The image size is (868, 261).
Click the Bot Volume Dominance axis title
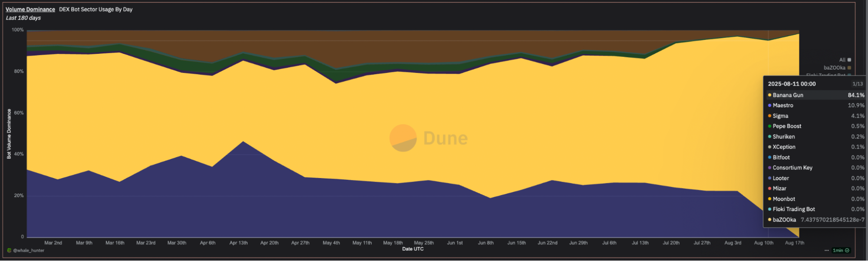tap(9, 134)
